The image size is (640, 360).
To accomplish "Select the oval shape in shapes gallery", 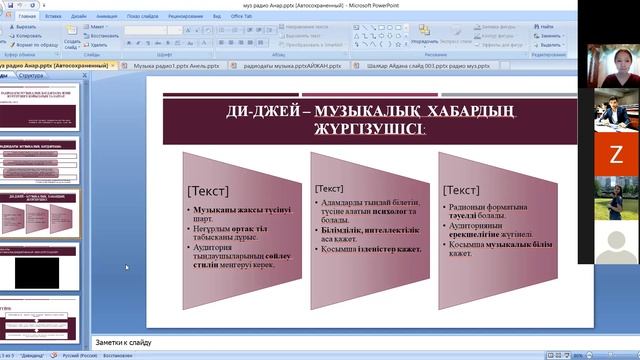I will [x=390, y=28].
